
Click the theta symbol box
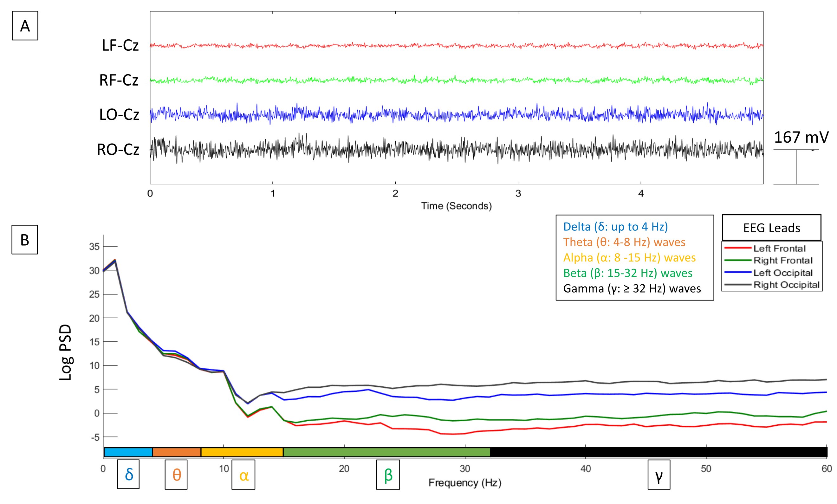(176, 475)
